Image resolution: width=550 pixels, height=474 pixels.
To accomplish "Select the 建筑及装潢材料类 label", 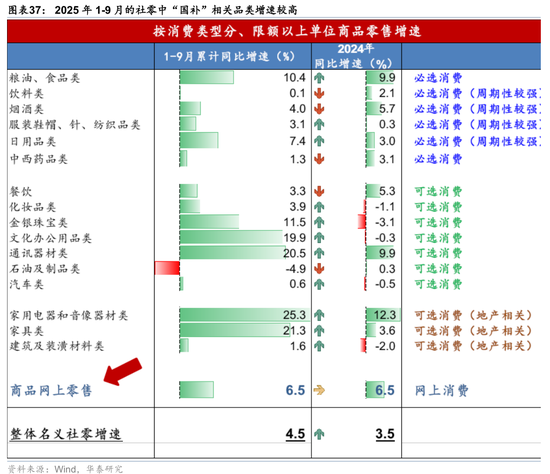I will [x=57, y=346].
